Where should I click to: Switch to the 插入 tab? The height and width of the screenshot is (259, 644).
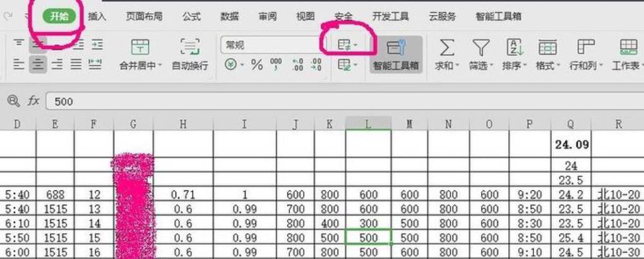point(97,16)
